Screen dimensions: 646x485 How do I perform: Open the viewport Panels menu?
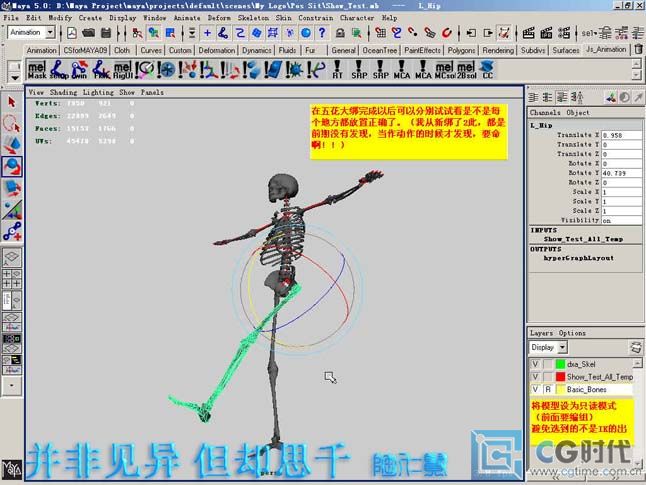tap(152, 92)
